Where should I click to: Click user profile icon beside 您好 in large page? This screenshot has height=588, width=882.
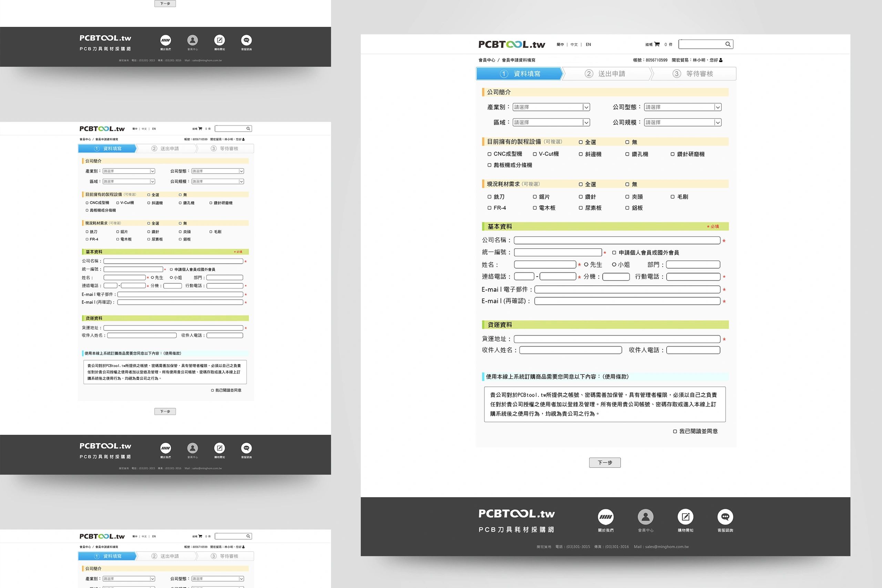tap(721, 60)
